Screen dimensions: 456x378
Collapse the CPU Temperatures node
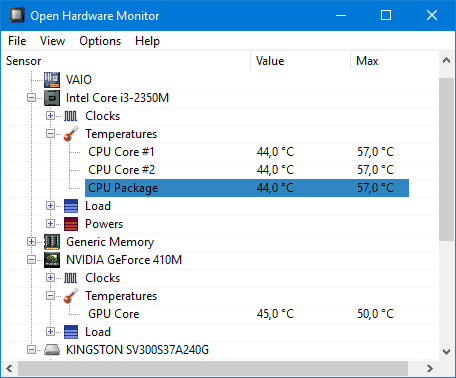tap(50, 134)
